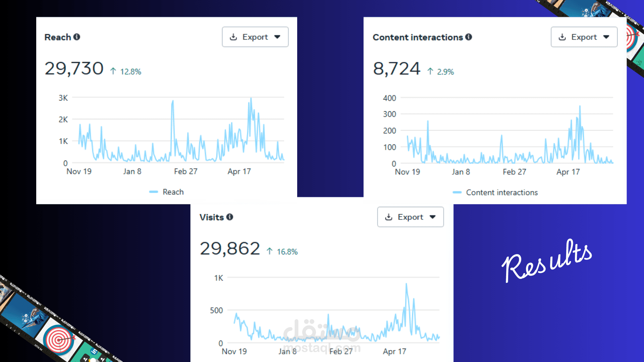Expand Content interactions Export dropdown arrow
Screen dimensions: 644x362
606,37
